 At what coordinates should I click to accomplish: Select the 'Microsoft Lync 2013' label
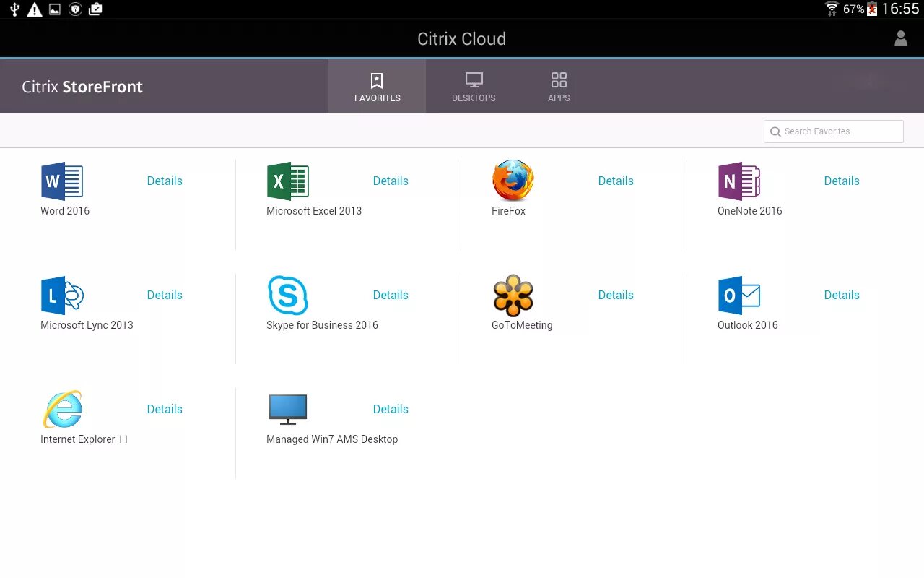point(87,325)
